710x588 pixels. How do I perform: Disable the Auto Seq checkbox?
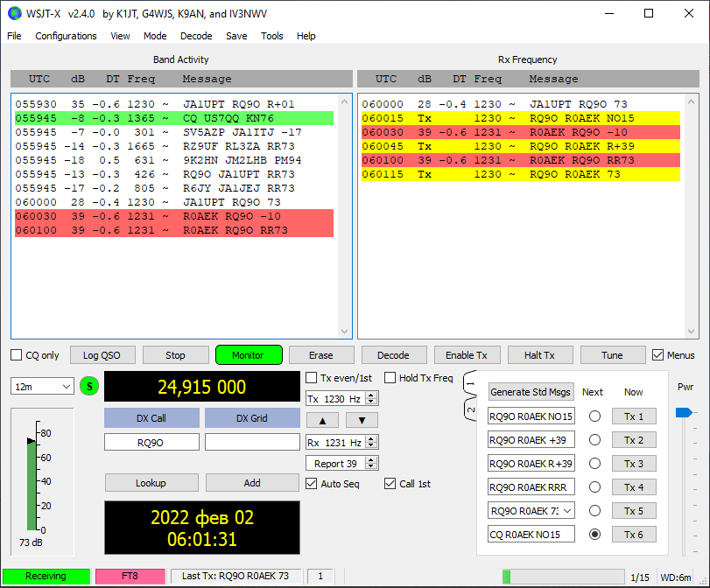(x=312, y=483)
